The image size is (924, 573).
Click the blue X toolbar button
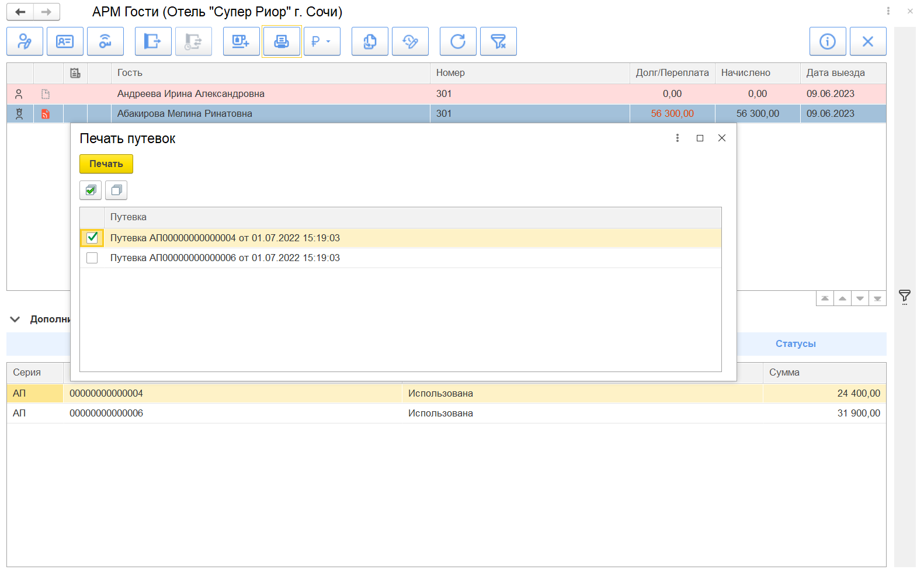coord(868,41)
